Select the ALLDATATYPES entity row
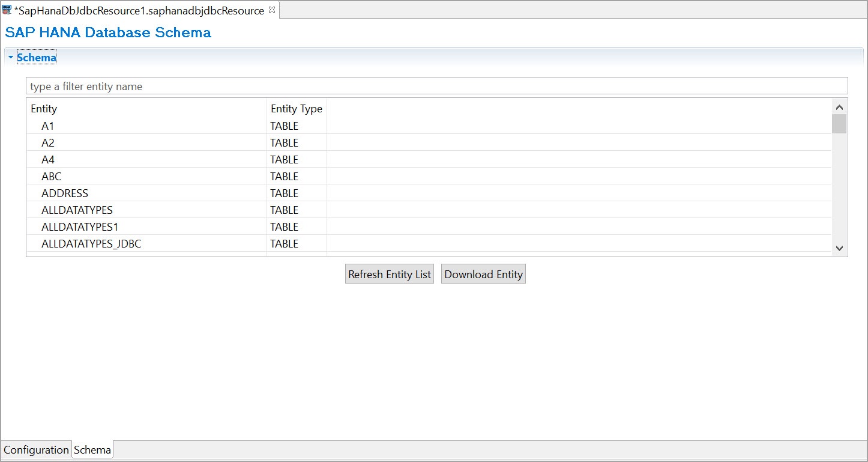This screenshot has height=462, width=868. click(x=429, y=210)
